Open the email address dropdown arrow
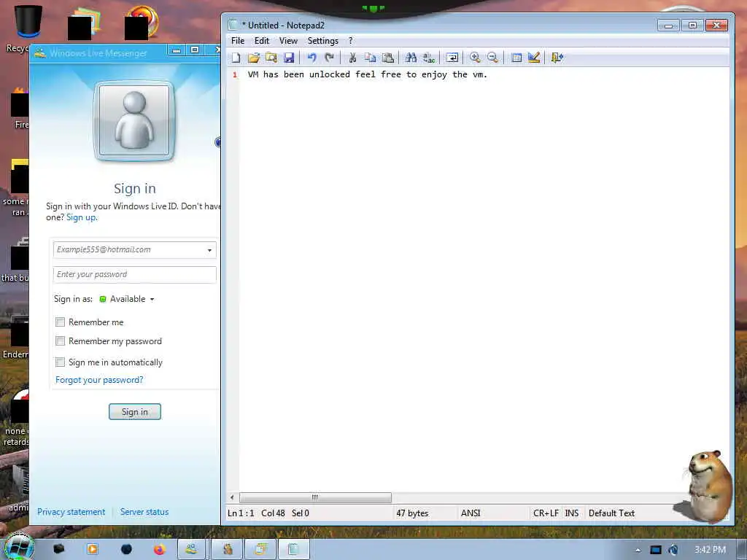The width and height of the screenshot is (747, 560). (x=209, y=250)
